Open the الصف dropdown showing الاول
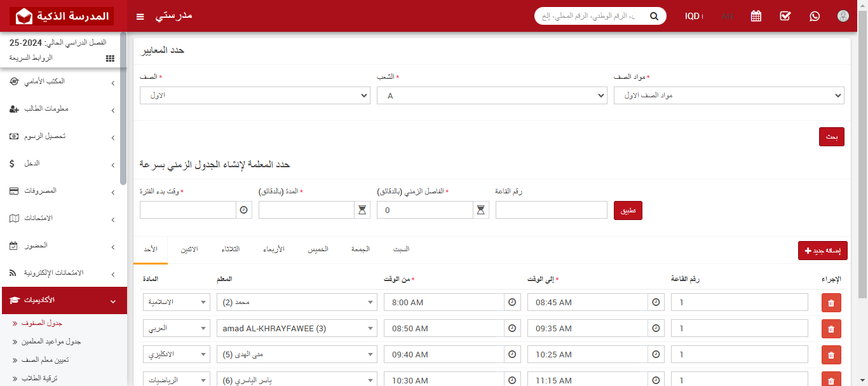 pos(255,95)
